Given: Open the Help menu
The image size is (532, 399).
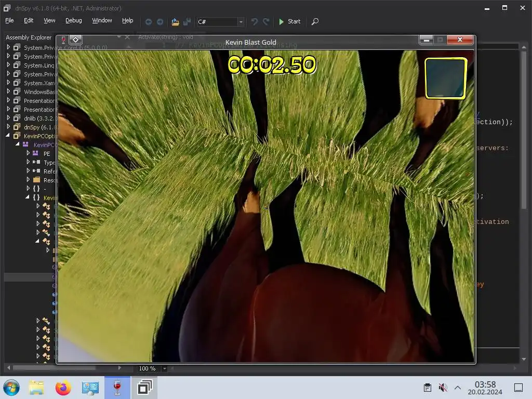Looking at the screenshot, I should (x=128, y=20).
